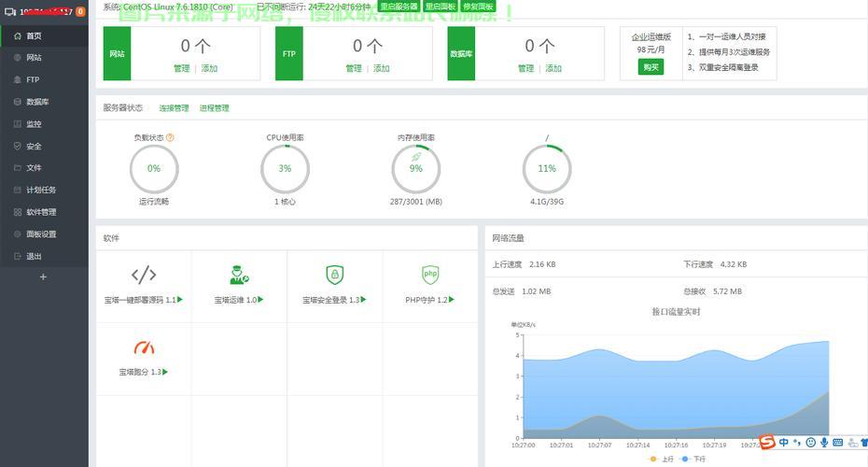Click the 总接收 5.72 MB value
Viewport: 868px width, 467px height.
coord(727,291)
